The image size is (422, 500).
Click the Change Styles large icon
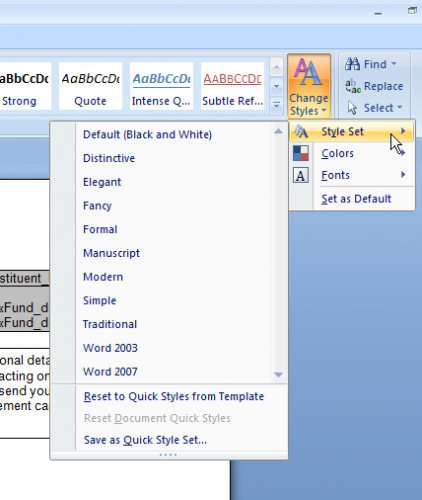309,72
